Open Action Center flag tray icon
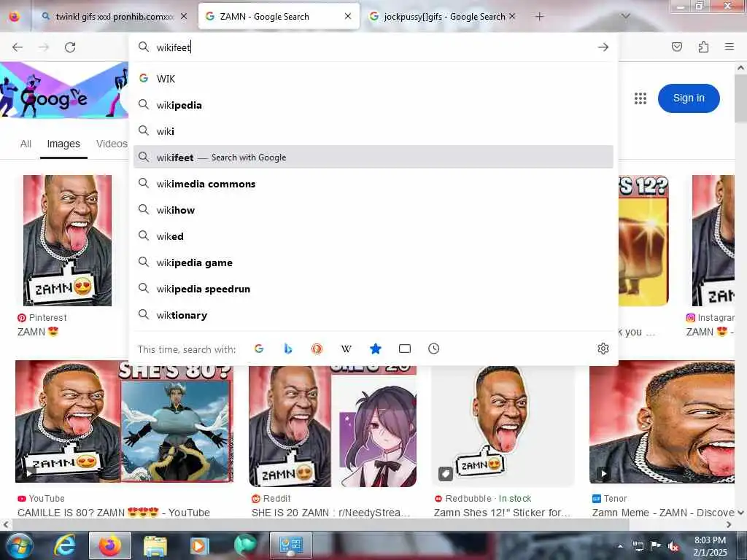 pyautogui.click(x=656, y=546)
